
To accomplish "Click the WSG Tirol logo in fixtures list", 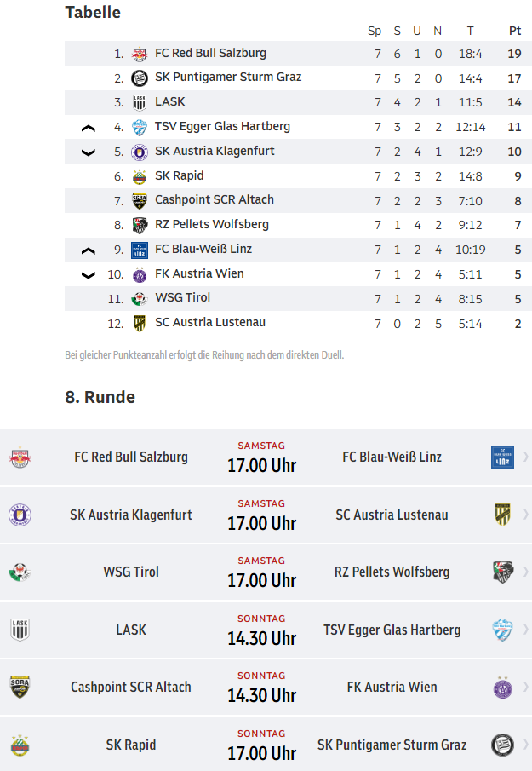I will point(20,572).
